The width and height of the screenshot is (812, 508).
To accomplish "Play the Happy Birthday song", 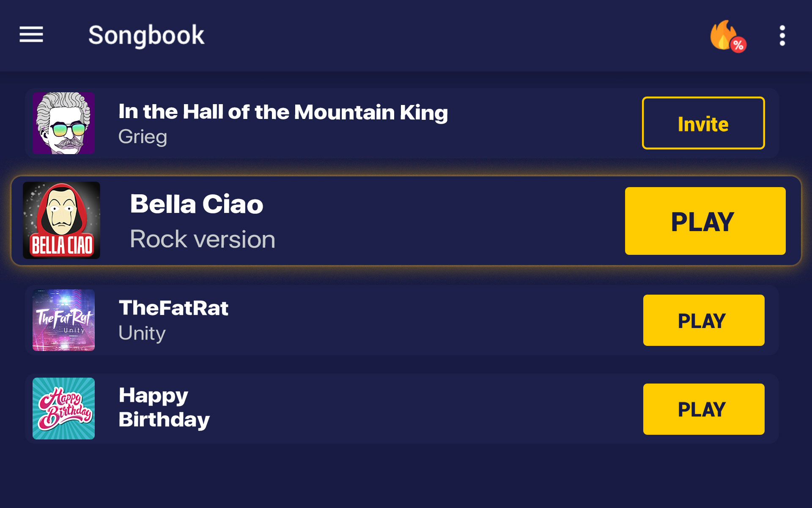I will coord(704,409).
